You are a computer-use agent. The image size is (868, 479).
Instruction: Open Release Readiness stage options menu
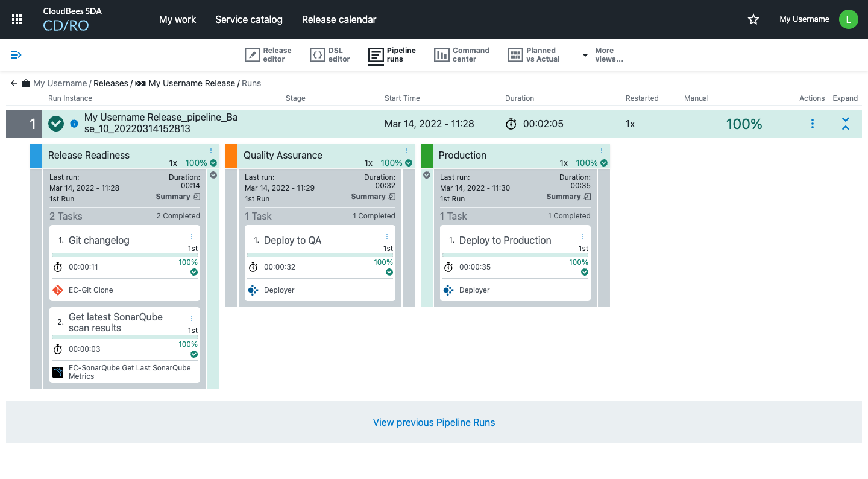pos(211,151)
